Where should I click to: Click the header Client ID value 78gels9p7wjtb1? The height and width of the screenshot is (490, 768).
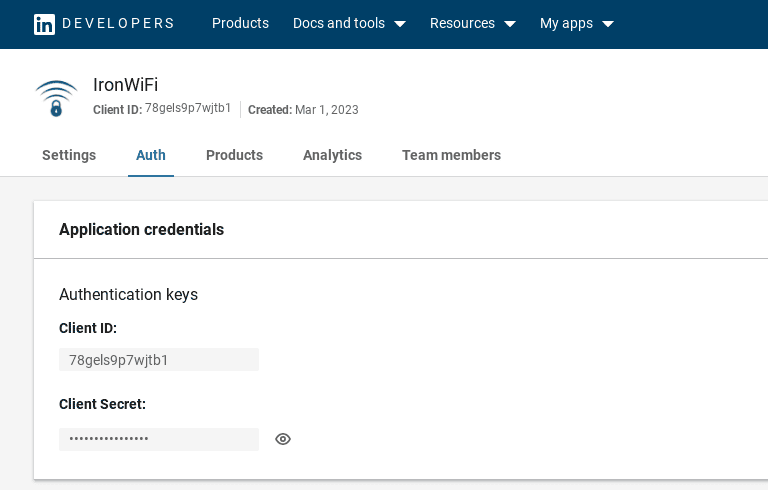pos(188,108)
